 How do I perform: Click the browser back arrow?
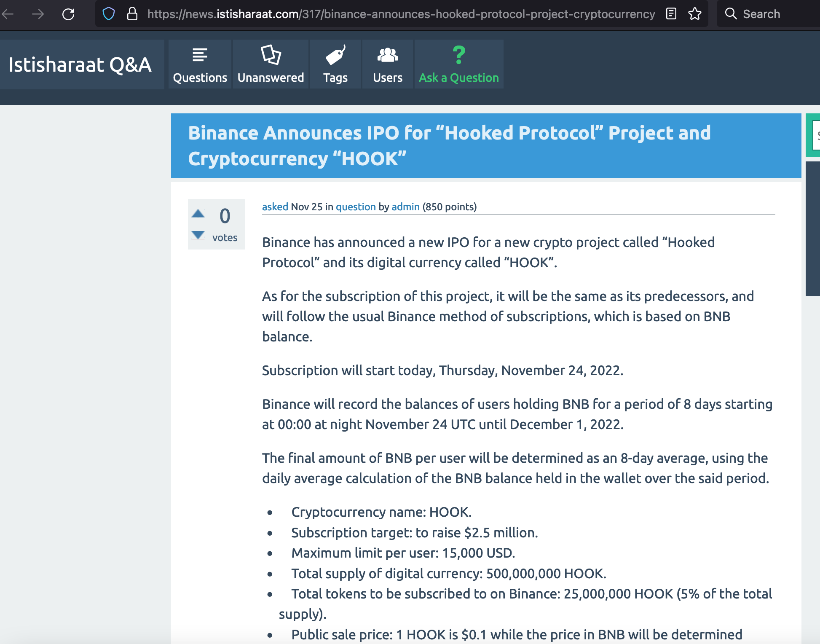[8, 14]
